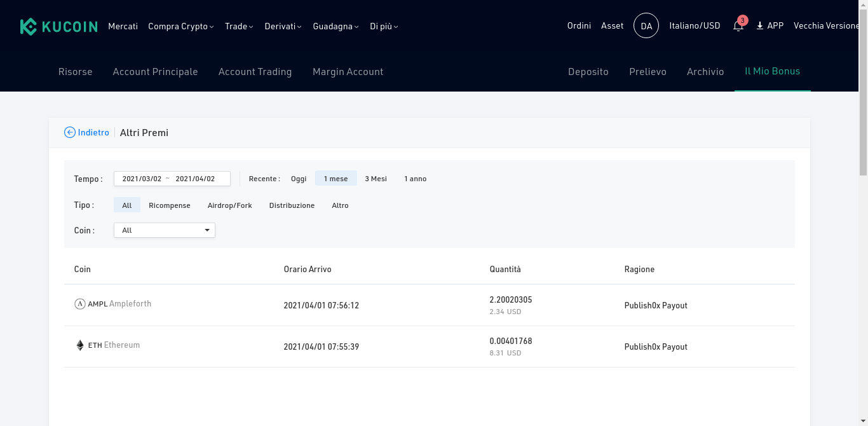Open the notifications bell icon
This screenshot has height=426, width=868.
(x=738, y=26)
